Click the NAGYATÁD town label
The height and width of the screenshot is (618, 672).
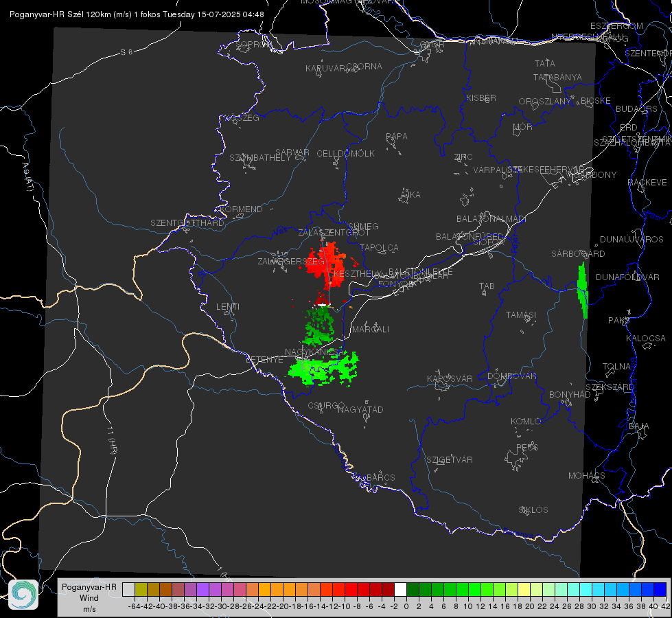pyautogui.click(x=360, y=409)
